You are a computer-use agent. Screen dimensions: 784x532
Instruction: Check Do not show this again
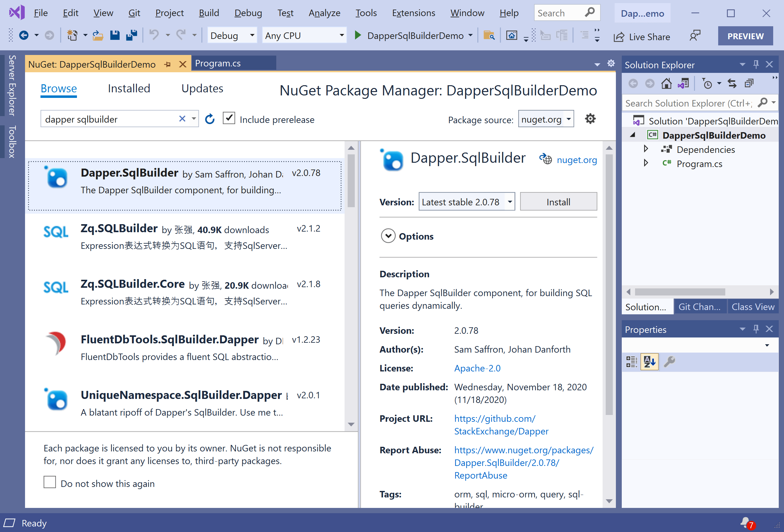(49, 482)
